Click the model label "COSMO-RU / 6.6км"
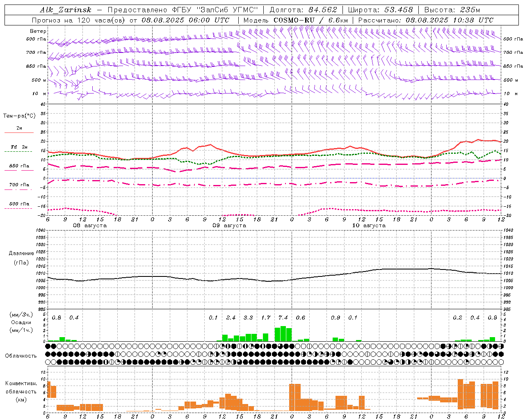Image resolution: width=525 pixels, height=420 pixels. pos(311,20)
